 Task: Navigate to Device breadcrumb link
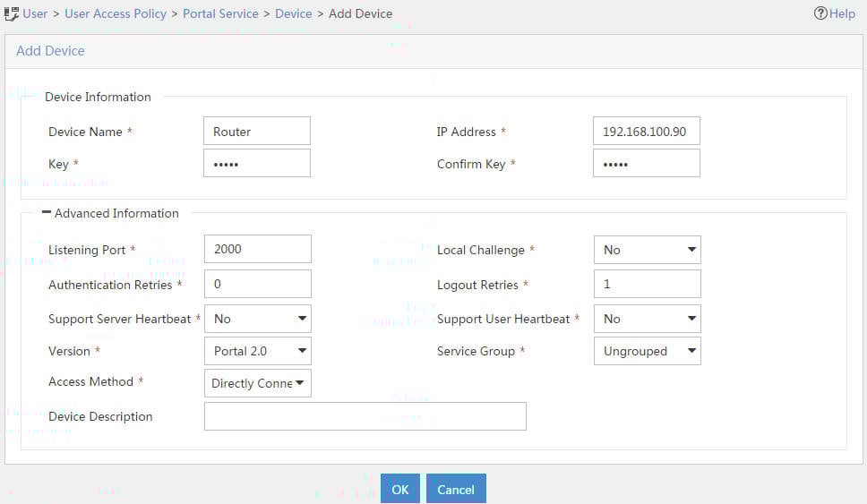tap(294, 13)
